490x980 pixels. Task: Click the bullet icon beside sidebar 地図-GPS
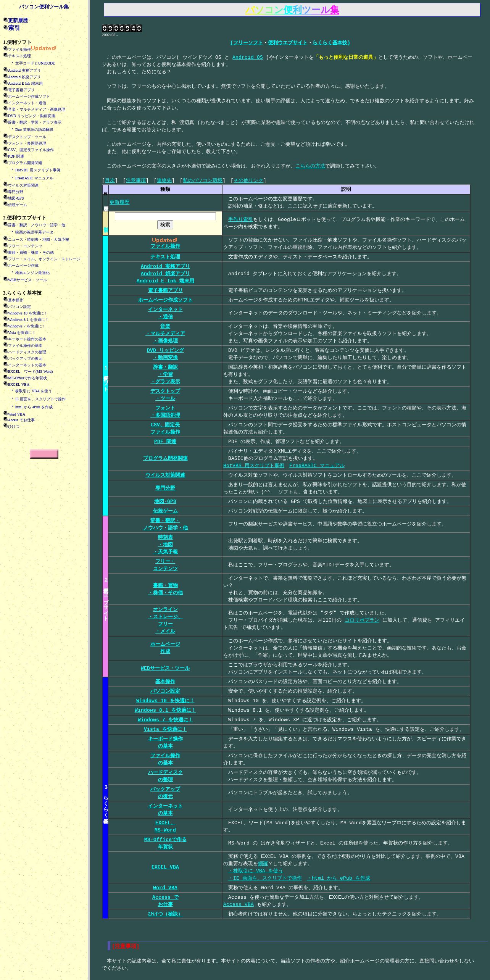[x=5, y=197]
